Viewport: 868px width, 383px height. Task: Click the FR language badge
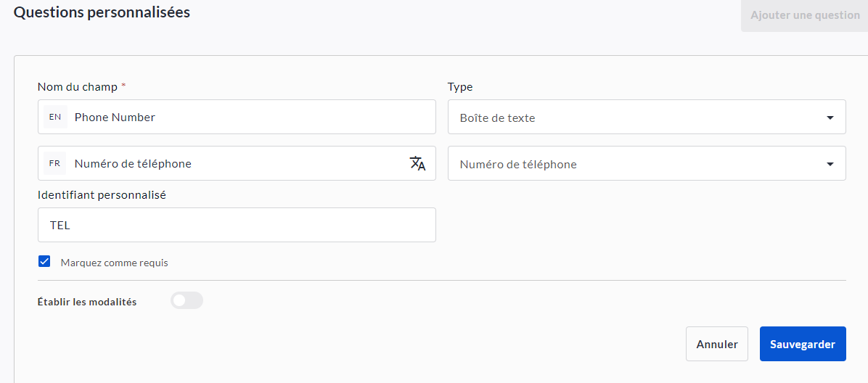55,163
